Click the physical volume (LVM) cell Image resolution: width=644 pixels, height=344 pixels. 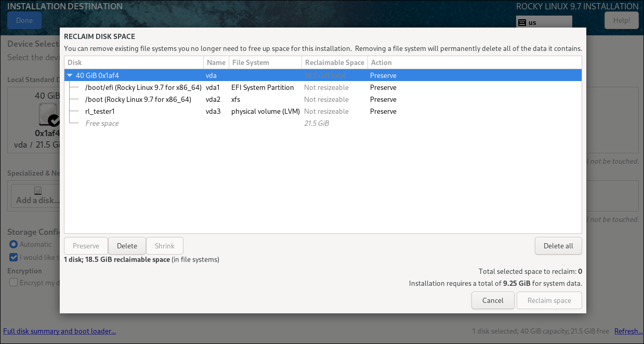(x=266, y=111)
